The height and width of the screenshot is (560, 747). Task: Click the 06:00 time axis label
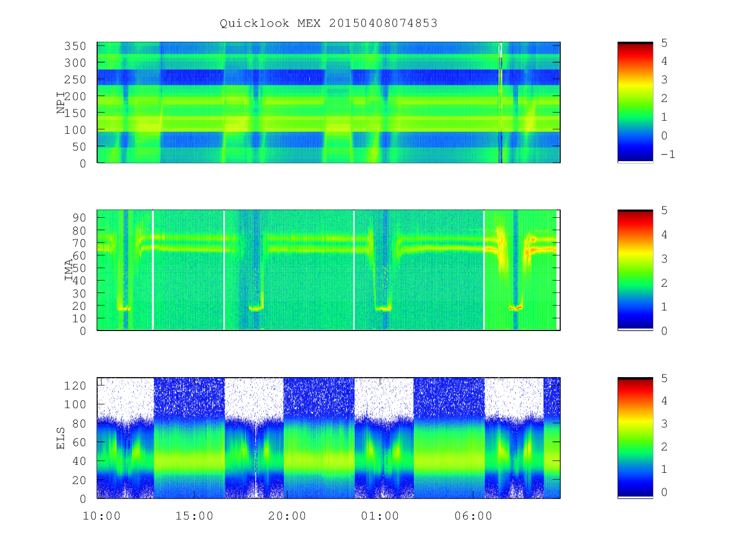[474, 516]
